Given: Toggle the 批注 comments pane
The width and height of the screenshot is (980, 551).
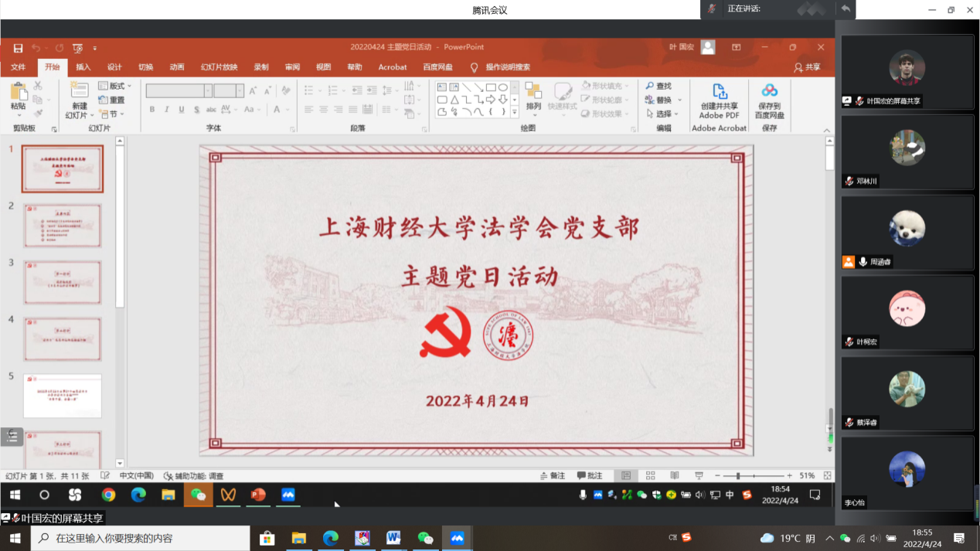Looking at the screenshot, I should 589,476.
